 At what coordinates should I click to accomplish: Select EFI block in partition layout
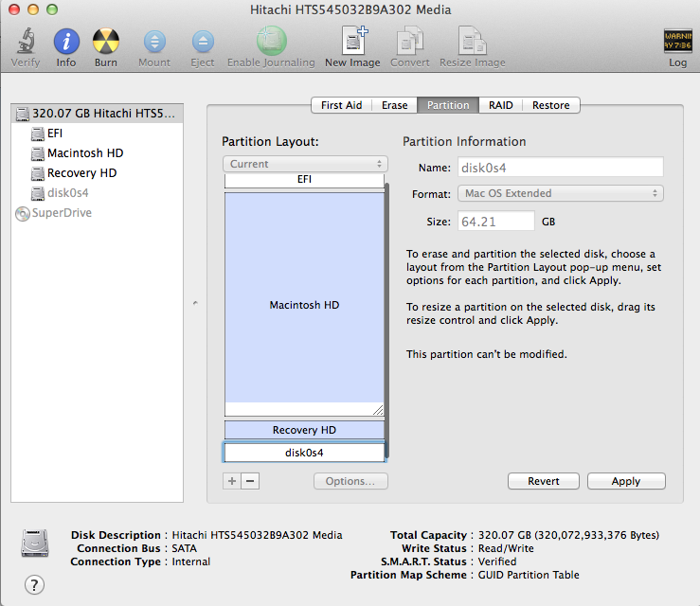click(304, 180)
